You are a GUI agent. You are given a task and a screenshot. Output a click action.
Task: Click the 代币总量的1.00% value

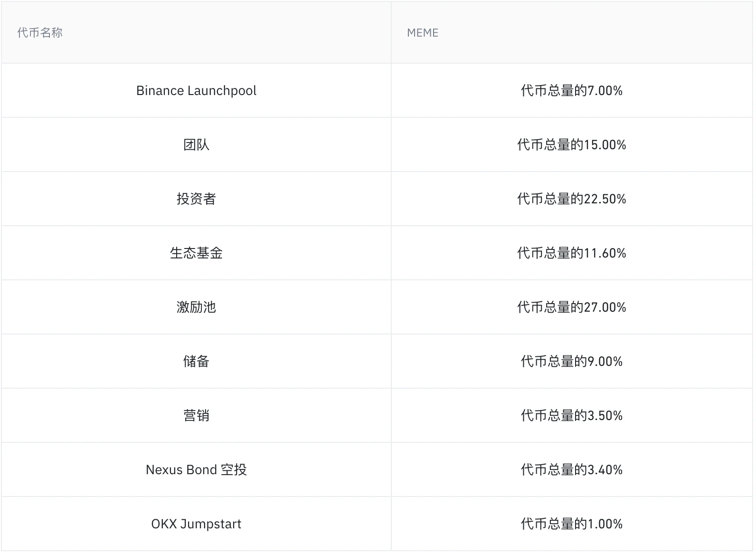pyautogui.click(x=571, y=524)
